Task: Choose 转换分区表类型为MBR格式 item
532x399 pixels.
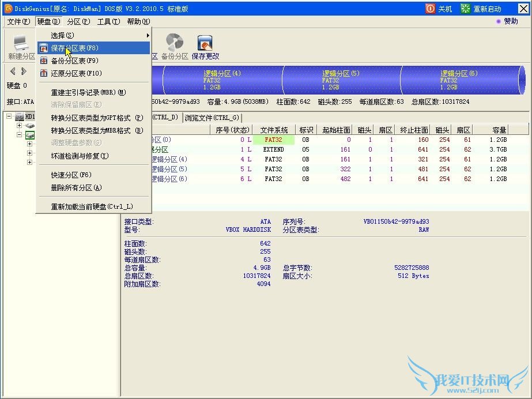Action: tap(93, 130)
